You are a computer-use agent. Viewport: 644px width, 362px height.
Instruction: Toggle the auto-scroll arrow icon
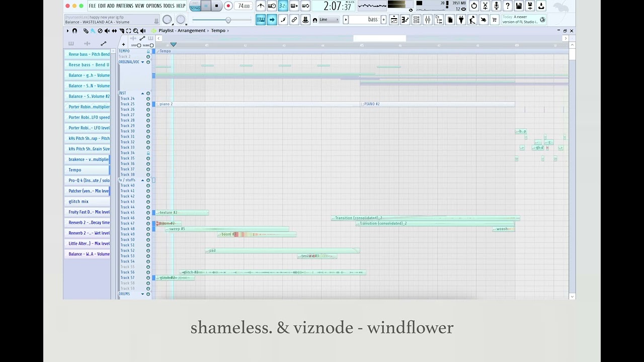(272, 20)
